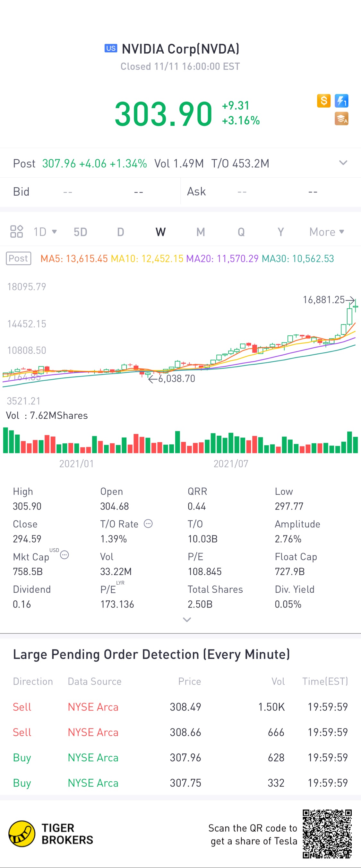Tap the Bid quote cell
361x868 pixels.
pos(90,192)
